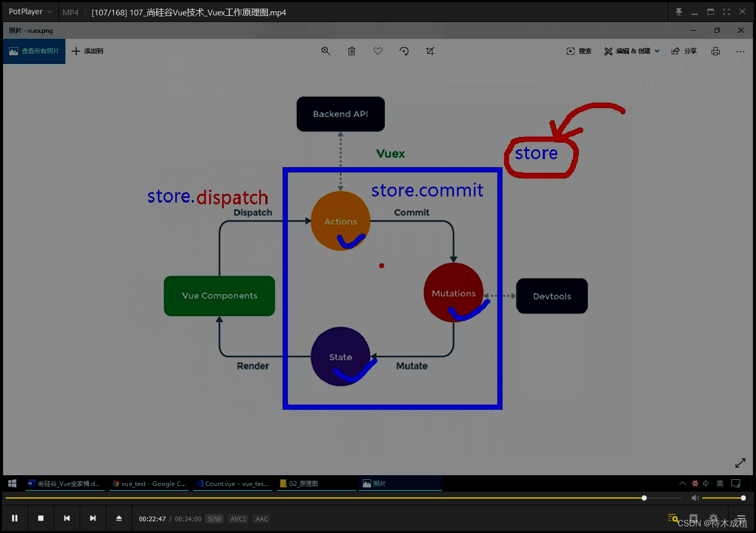Image resolution: width=756 pixels, height=533 pixels.
Task: Rotate the photo using the rotate icon
Action: point(404,51)
